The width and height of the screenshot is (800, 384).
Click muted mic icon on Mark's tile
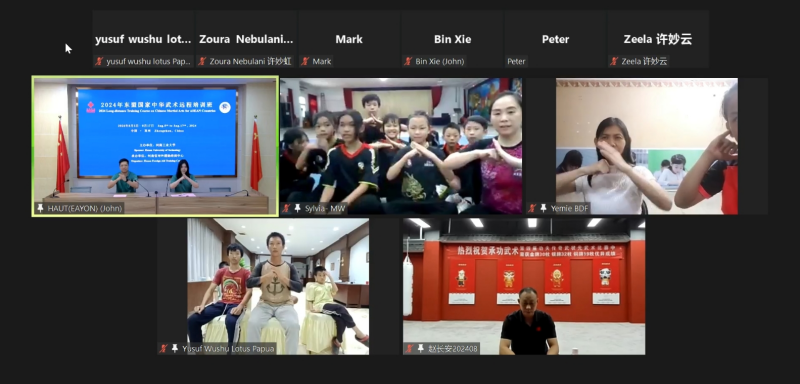(305, 61)
